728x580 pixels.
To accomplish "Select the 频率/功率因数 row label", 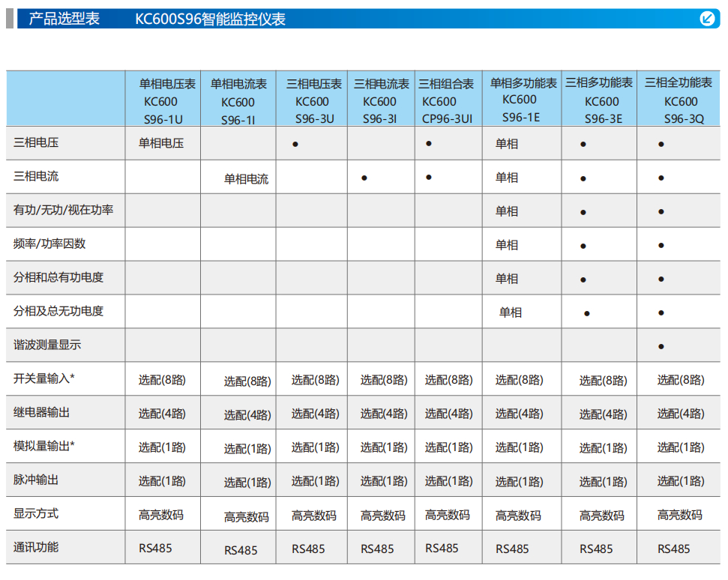I will pos(49,244).
